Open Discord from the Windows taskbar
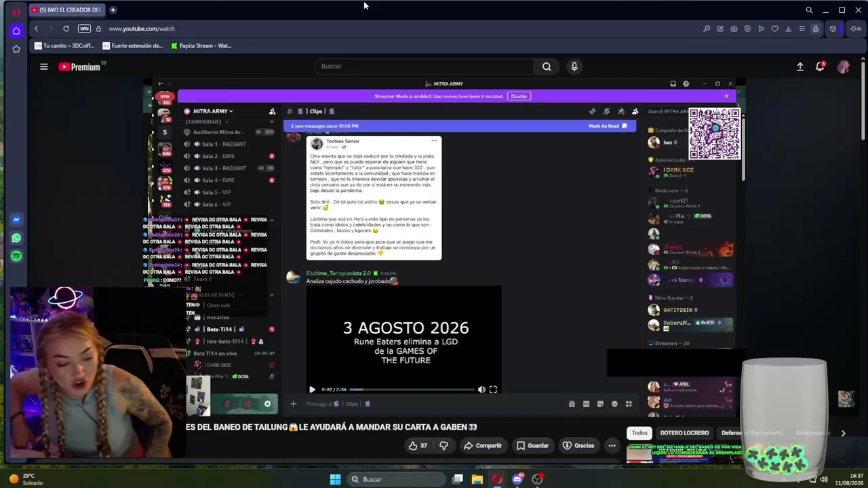The height and width of the screenshot is (488, 868). [517, 479]
